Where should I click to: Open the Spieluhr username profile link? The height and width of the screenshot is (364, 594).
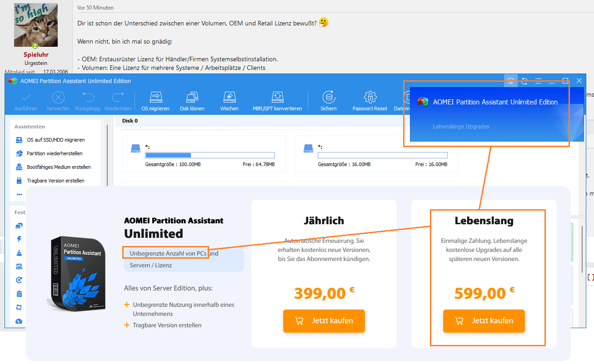pyautogui.click(x=36, y=55)
